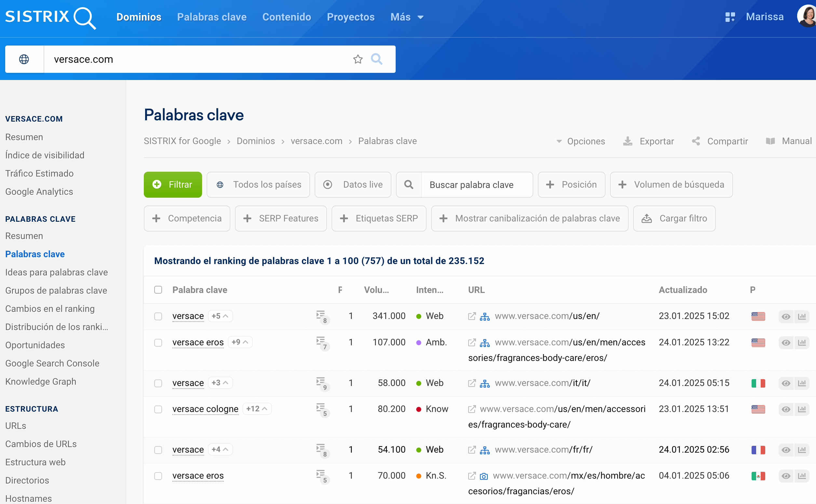The height and width of the screenshot is (504, 816).
Task: Expand the +12 additional rankings for versace cologne
Action: tap(257, 409)
